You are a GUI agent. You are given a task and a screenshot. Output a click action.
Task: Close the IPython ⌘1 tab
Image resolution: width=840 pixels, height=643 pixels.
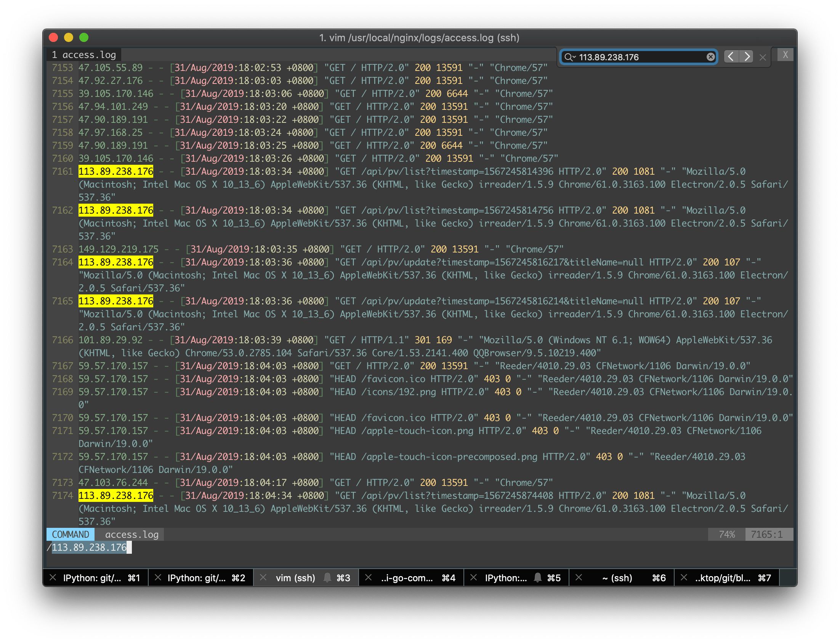[x=53, y=577]
